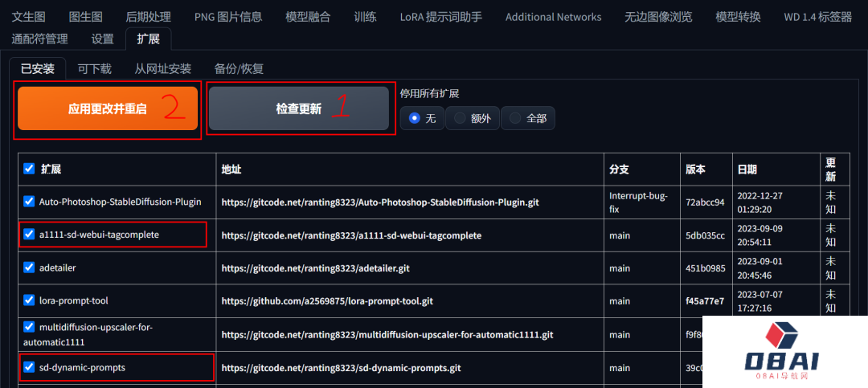
Task: Uncheck Auto-Photoshop-StableDiffusion-Plugin extension checkbox
Action: 29,202
